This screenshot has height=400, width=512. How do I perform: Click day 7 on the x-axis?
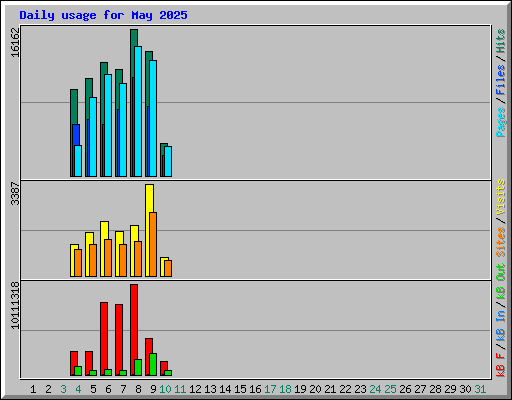click(x=123, y=389)
